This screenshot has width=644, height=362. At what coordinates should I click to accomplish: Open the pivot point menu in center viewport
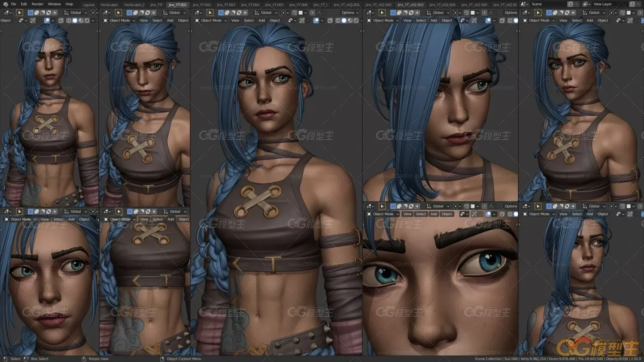click(285, 13)
